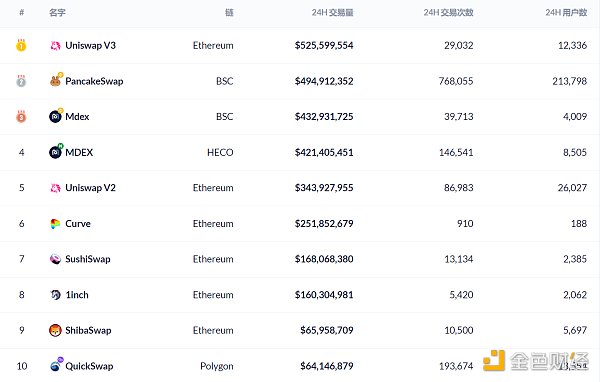600x382 pixels.
Task: Select the $251,852,679 volume cell
Action: click(324, 224)
